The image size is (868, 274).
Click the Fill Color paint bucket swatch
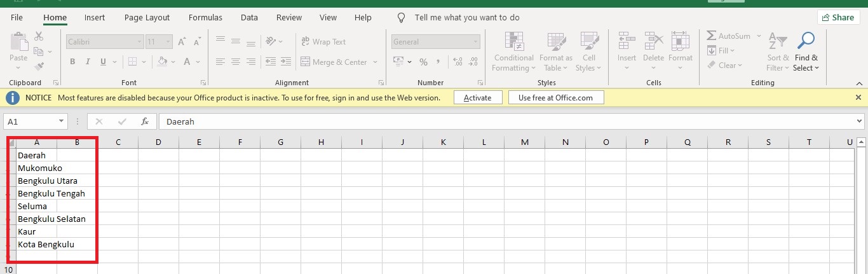163,62
